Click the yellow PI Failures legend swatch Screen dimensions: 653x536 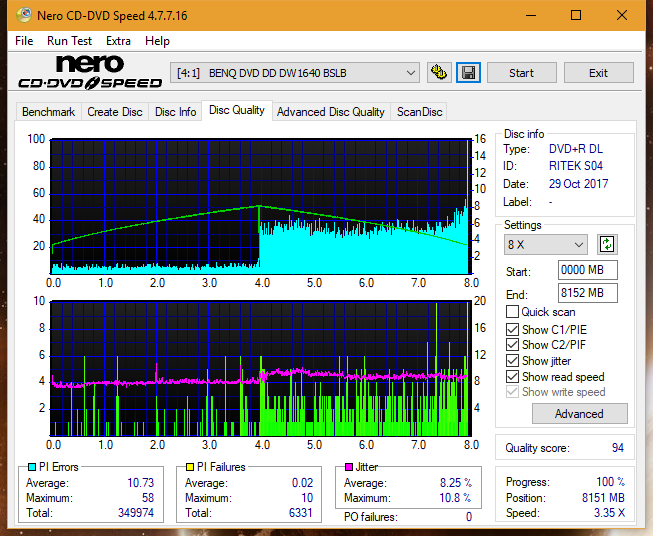pos(190,467)
